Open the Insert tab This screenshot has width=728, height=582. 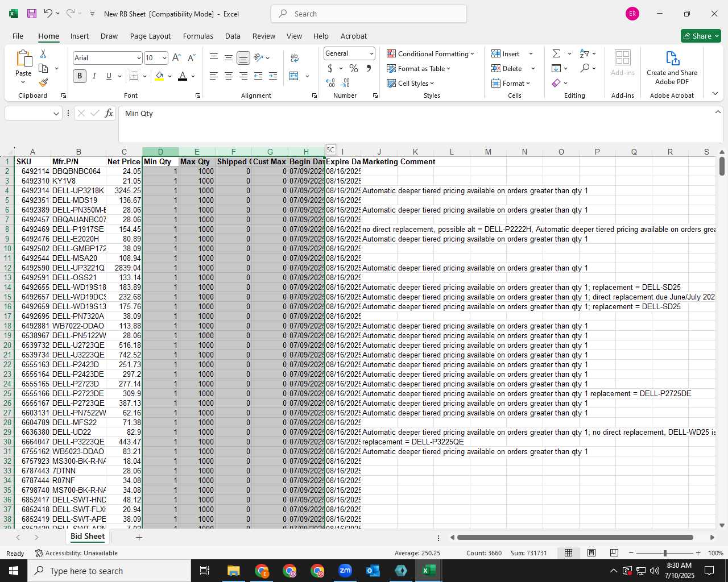coord(80,36)
